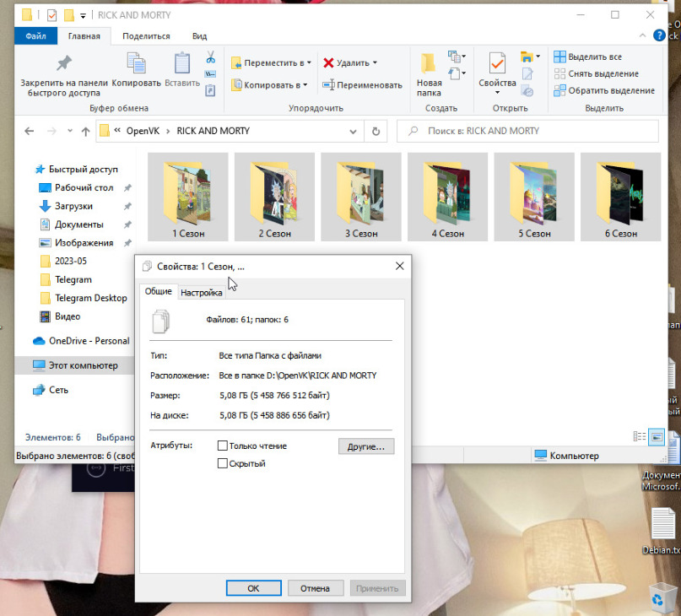Viewport: 681px width, 616px height.
Task: Close the Свойства dialog
Action: click(x=399, y=266)
